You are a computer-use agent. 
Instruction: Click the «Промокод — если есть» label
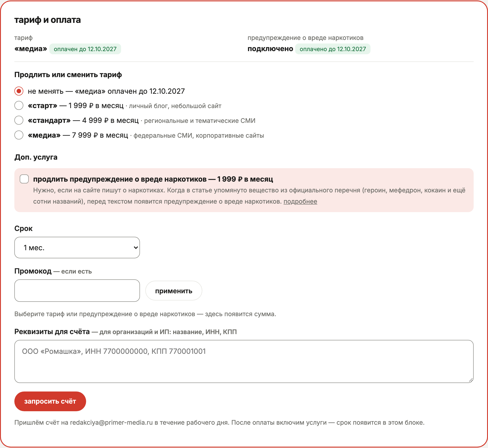click(x=53, y=271)
